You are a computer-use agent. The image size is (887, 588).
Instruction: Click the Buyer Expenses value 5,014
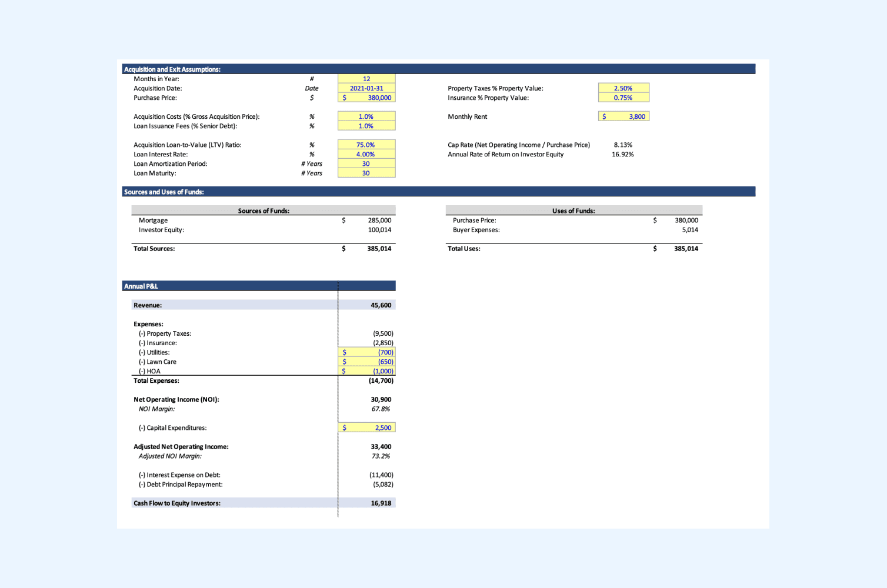point(690,230)
